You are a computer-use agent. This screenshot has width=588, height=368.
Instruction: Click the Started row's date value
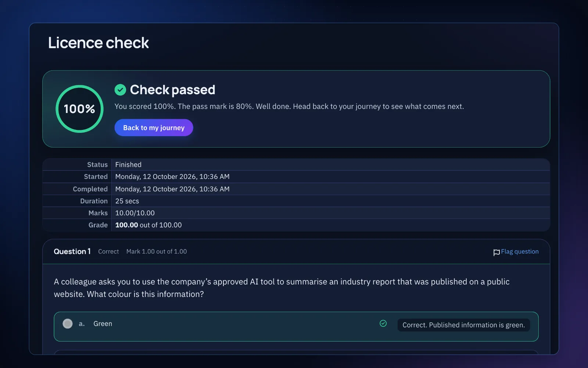point(172,177)
